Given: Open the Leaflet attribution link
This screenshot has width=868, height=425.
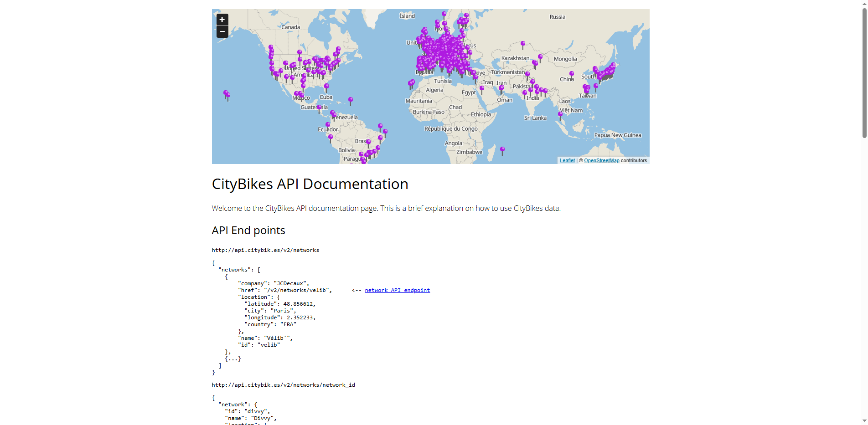Looking at the screenshot, I should click(567, 160).
